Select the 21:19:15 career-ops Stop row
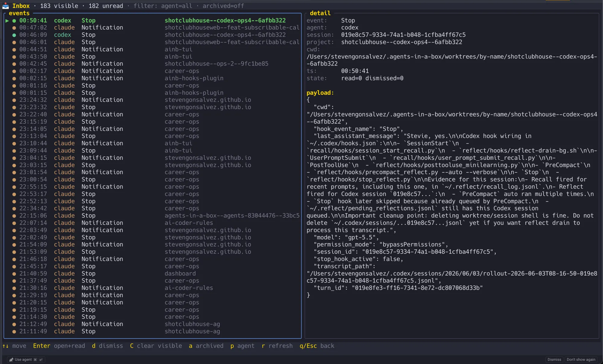 pyautogui.click(x=153, y=310)
